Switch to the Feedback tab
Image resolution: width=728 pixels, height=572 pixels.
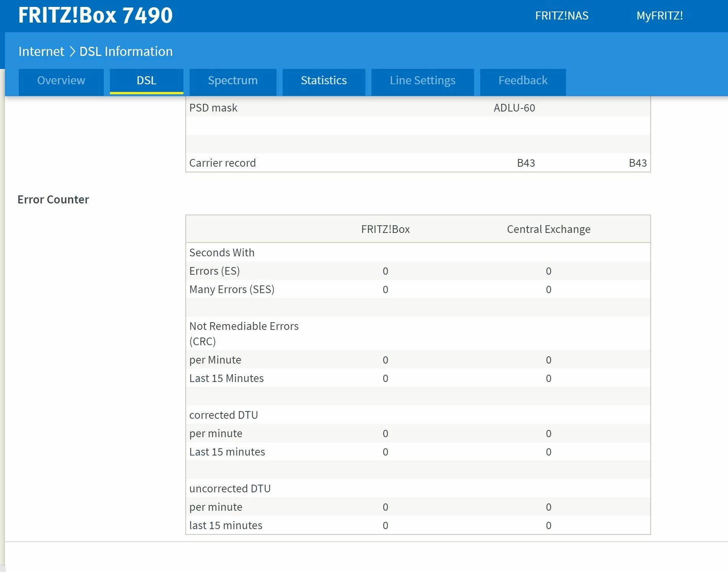coord(523,80)
